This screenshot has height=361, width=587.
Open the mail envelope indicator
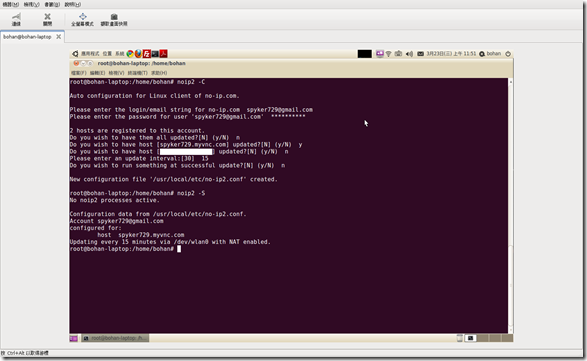420,54
